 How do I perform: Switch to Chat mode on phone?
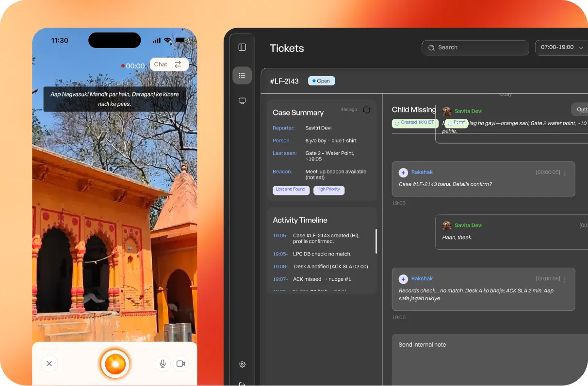[169, 64]
